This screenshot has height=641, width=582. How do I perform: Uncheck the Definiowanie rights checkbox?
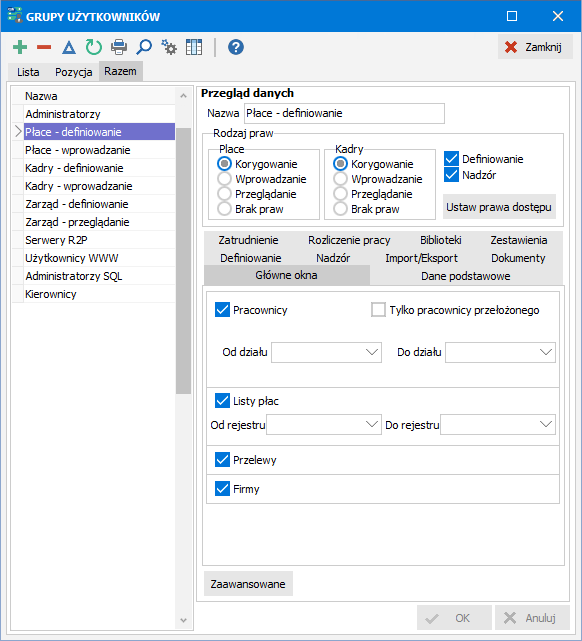452,159
